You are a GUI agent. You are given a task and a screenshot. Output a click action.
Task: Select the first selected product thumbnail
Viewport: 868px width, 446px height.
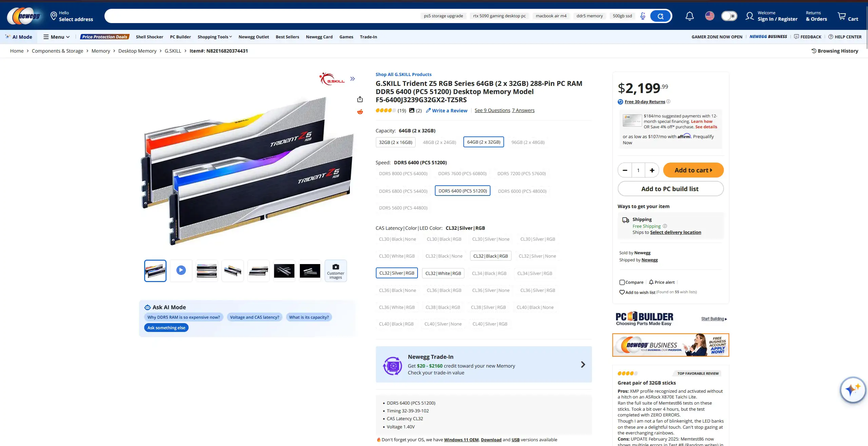[155, 271]
